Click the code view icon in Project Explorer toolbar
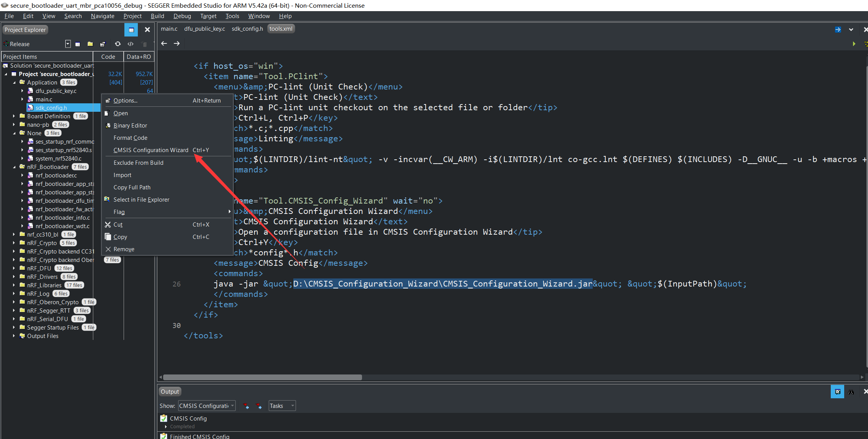868x439 pixels. click(130, 44)
